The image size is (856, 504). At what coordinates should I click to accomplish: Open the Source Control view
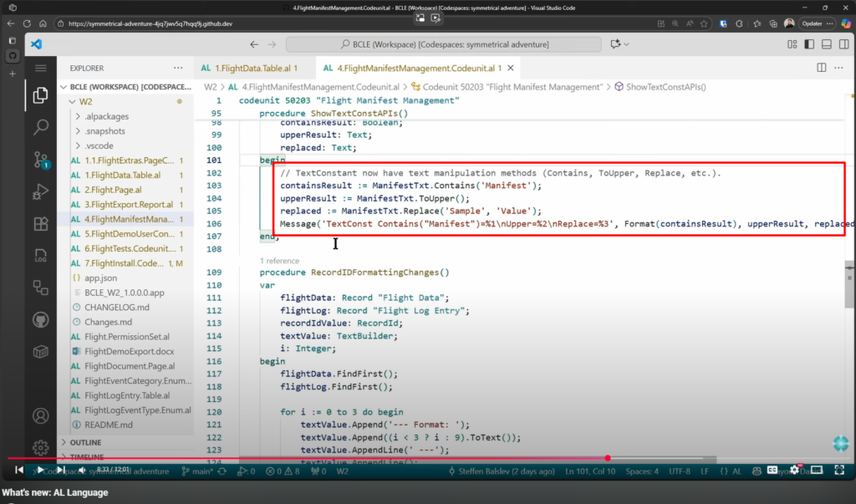40,159
